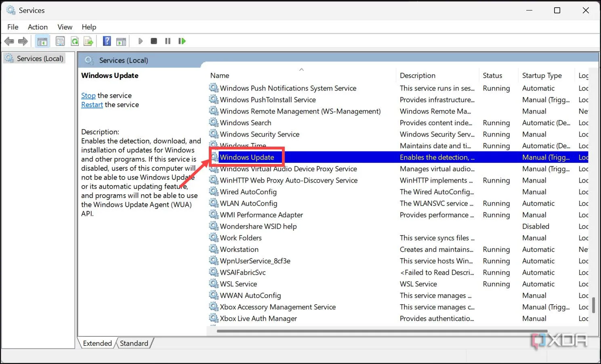Click the Export List toolbar icon
601x364 pixels.
pyautogui.click(x=88, y=41)
